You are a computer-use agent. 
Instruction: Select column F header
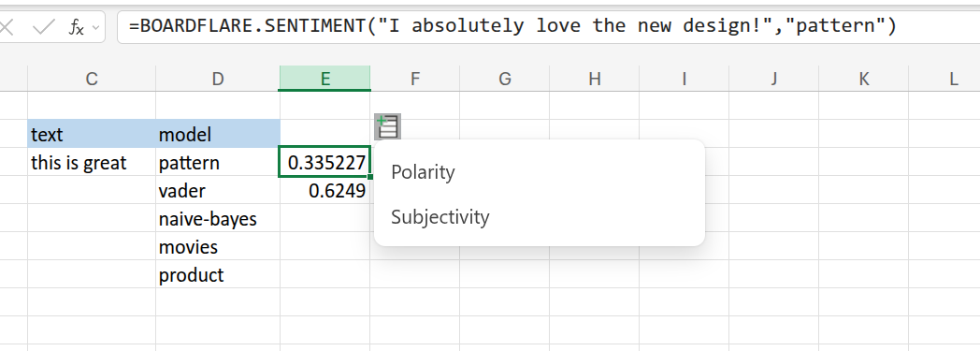[415, 79]
